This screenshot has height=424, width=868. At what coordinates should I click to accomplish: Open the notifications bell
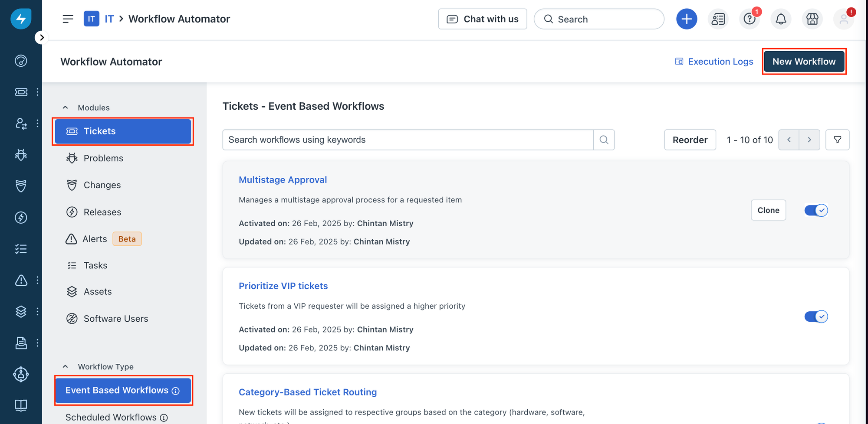click(781, 19)
